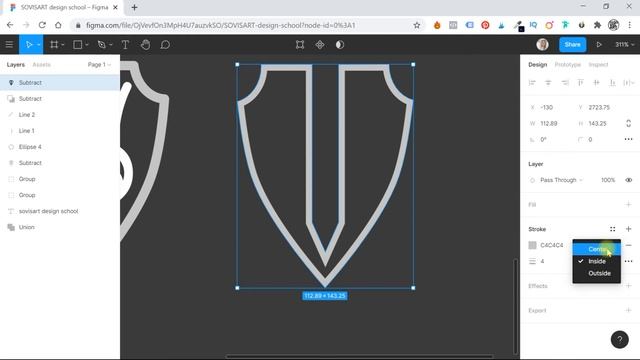The width and height of the screenshot is (640, 360).
Task: Click the Align Vertical Centers icon
Action: 596,83
